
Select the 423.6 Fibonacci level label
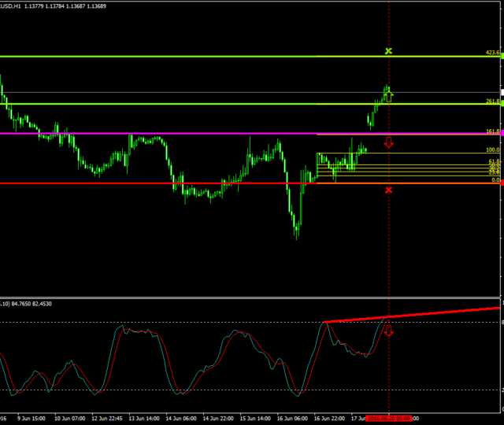[492, 53]
